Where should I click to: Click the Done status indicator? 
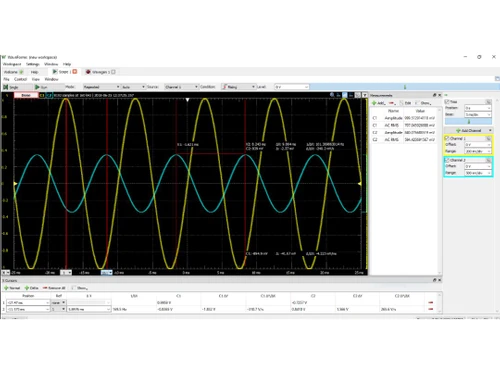[26, 95]
